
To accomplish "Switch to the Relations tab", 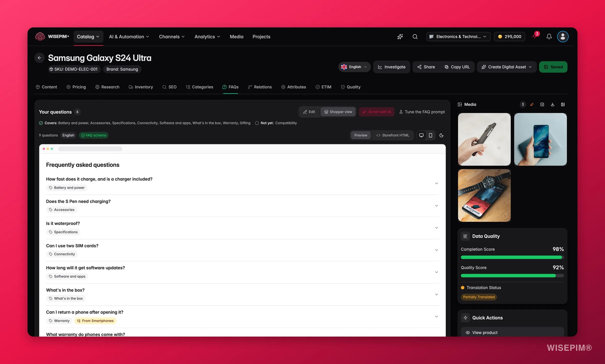I will (260, 87).
